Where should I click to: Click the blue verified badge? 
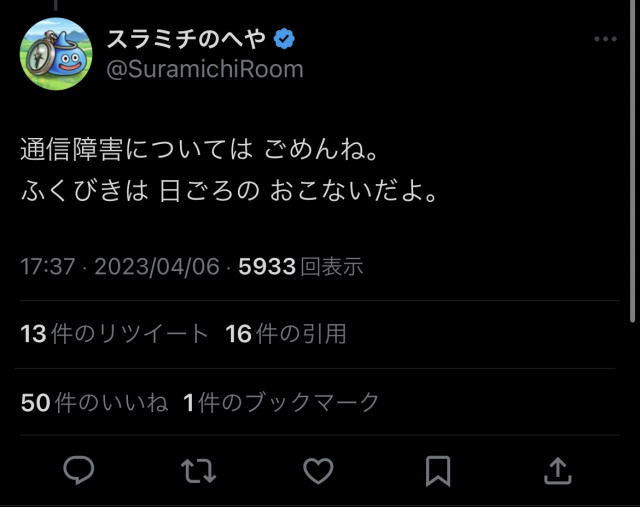(x=285, y=40)
